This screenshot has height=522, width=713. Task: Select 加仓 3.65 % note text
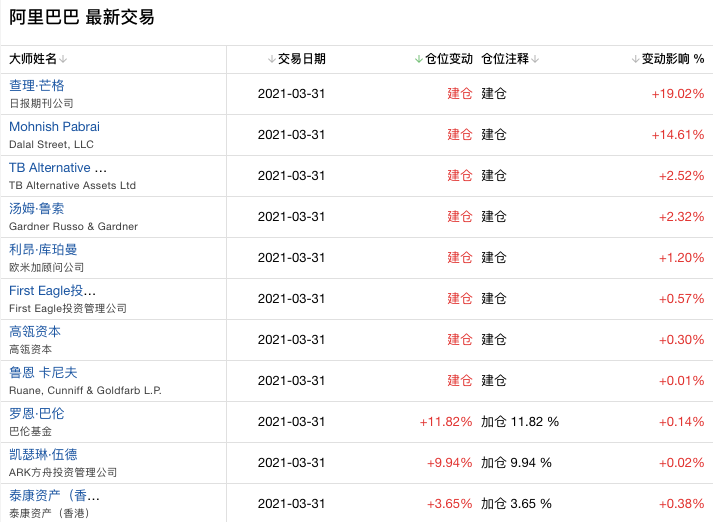pyautogui.click(x=517, y=503)
